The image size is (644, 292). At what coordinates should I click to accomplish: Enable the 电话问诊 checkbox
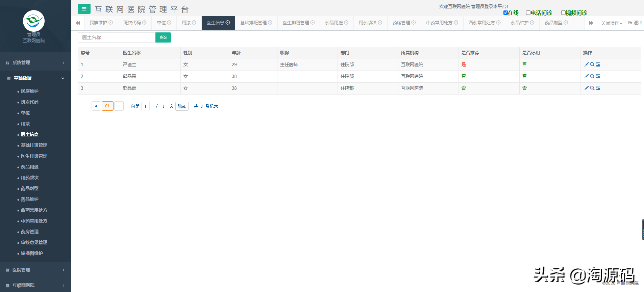(x=528, y=13)
